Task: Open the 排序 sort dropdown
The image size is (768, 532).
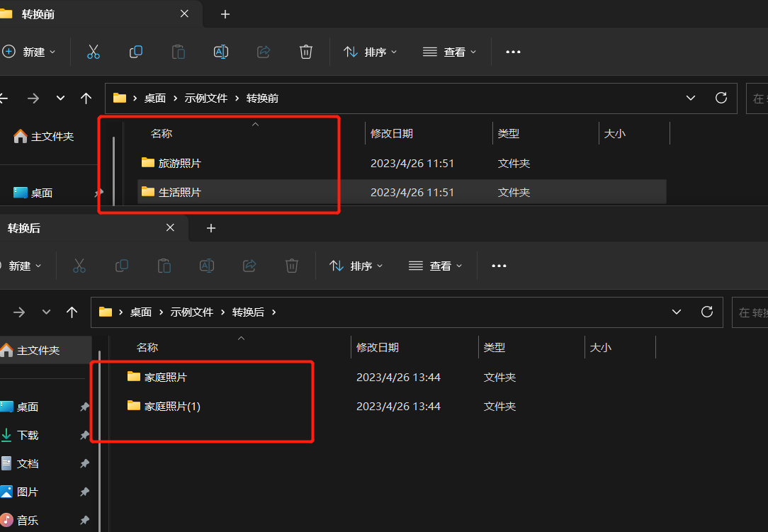Action: point(370,51)
